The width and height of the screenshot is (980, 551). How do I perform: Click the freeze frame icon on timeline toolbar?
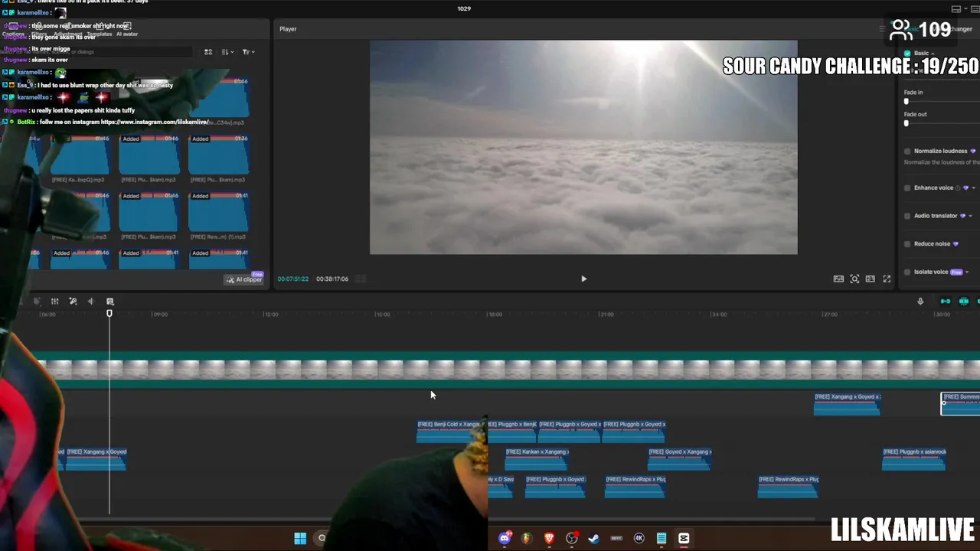click(x=109, y=301)
